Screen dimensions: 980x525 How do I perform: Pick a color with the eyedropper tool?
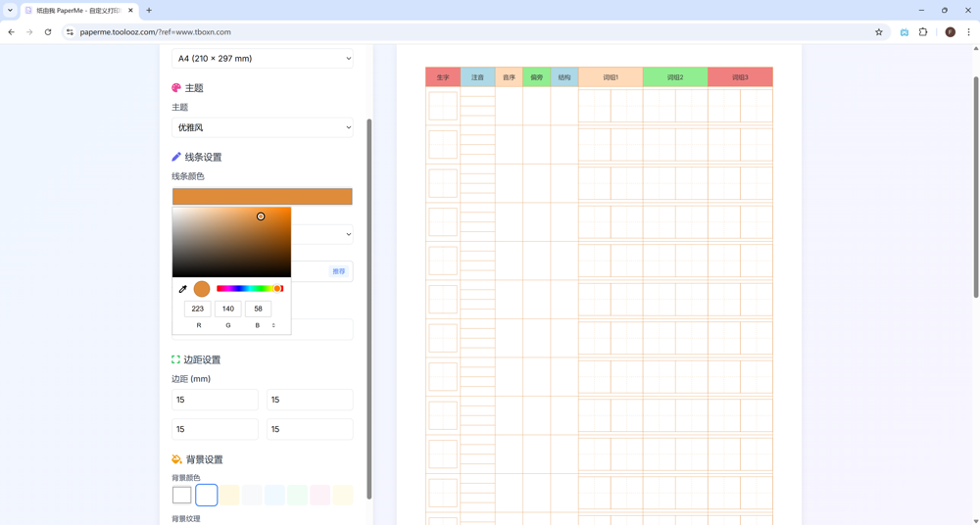182,289
